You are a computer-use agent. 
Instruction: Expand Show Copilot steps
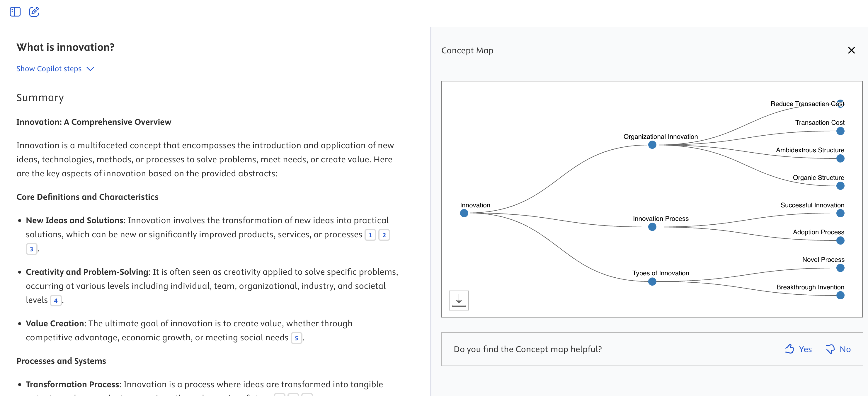pos(49,69)
